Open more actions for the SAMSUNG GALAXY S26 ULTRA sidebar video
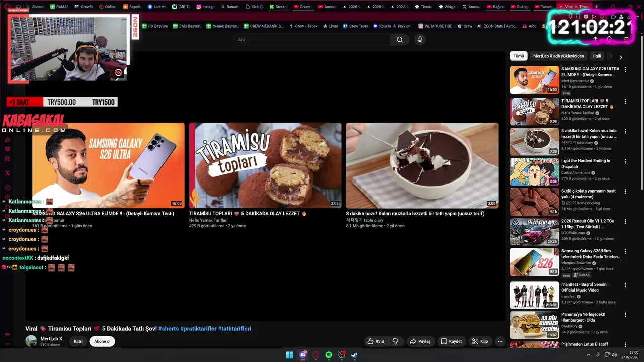This screenshot has height=362, width=644. tap(625, 69)
